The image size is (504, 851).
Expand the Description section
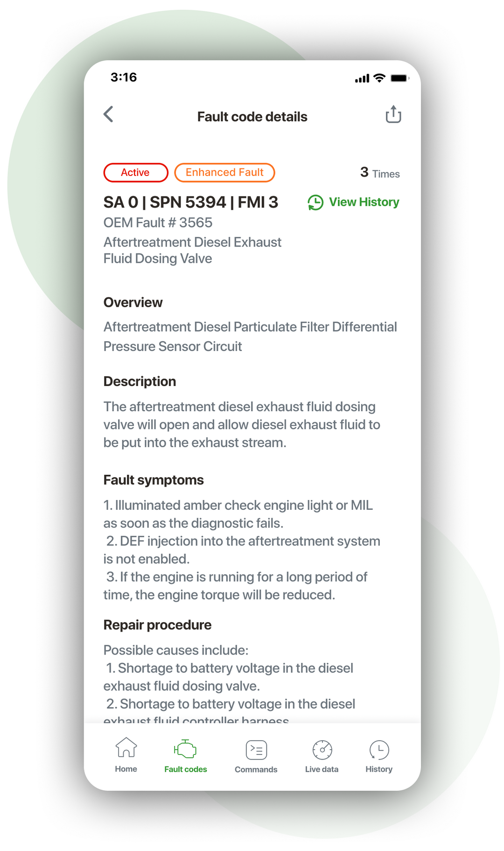(x=139, y=381)
